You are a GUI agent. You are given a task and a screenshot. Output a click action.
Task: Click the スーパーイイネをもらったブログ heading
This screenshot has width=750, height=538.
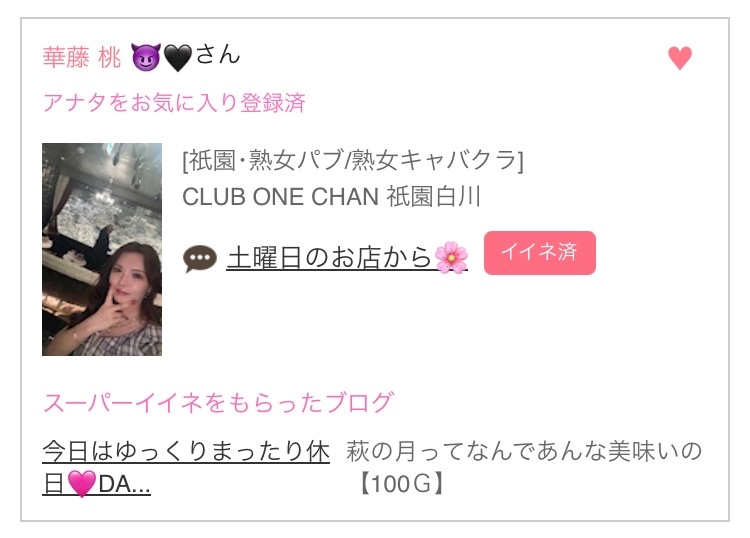(219, 403)
